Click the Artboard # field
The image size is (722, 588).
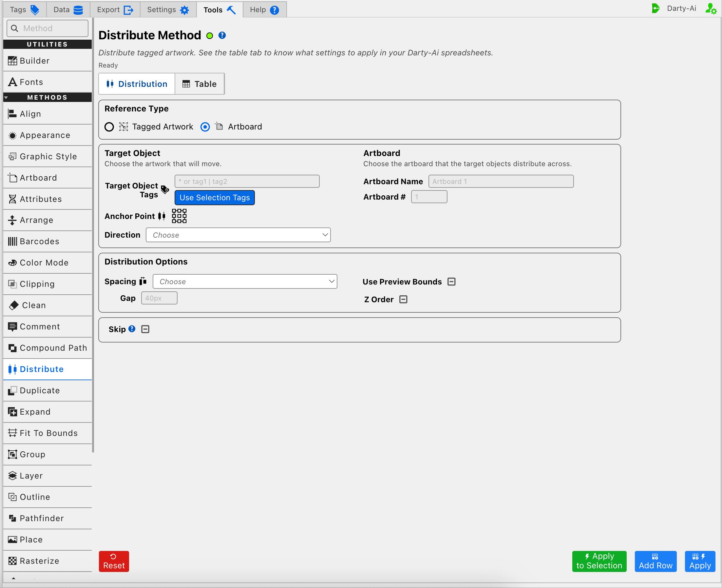click(x=429, y=197)
